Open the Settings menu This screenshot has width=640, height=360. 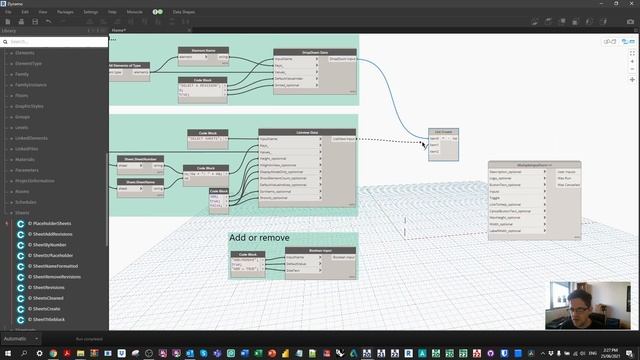tap(91, 12)
